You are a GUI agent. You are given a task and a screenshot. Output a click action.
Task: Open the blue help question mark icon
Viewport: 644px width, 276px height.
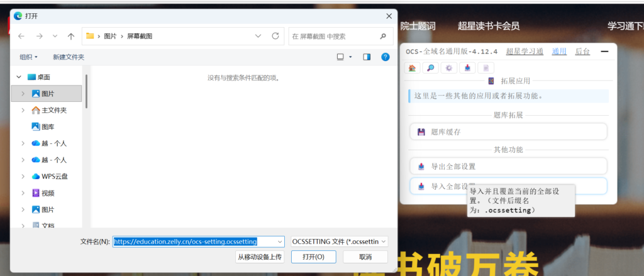click(384, 57)
